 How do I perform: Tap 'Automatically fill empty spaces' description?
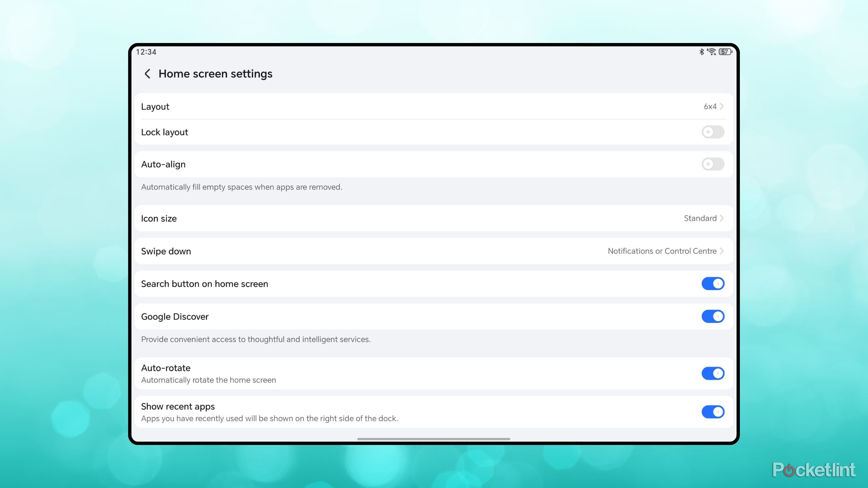pos(241,187)
